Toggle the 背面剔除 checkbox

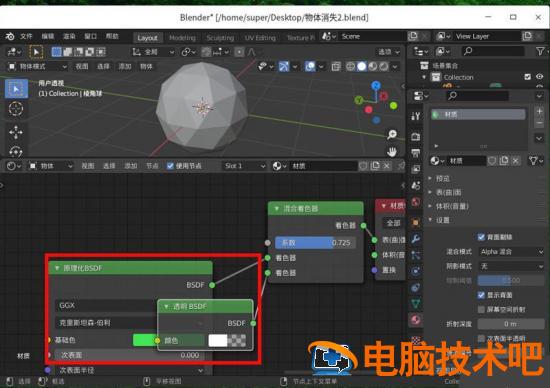click(x=481, y=237)
